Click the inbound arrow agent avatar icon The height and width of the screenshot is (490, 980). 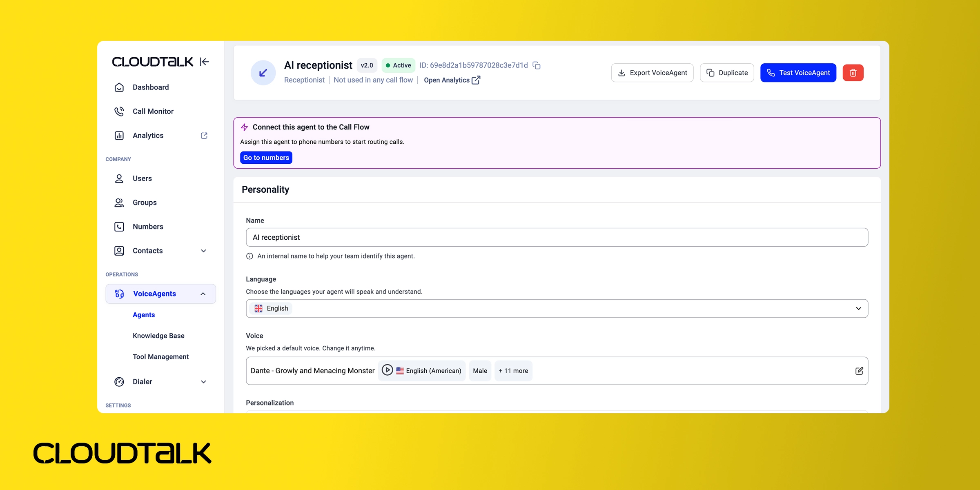point(263,73)
